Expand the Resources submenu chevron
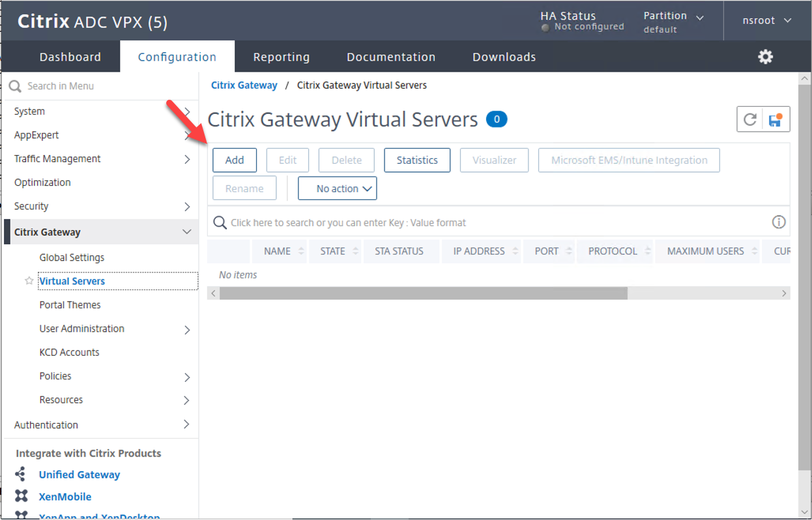This screenshot has width=812, height=520. [187, 400]
